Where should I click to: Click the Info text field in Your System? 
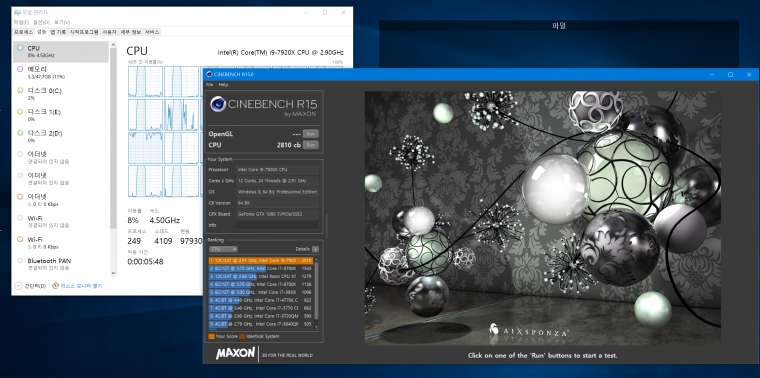click(278, 225)
